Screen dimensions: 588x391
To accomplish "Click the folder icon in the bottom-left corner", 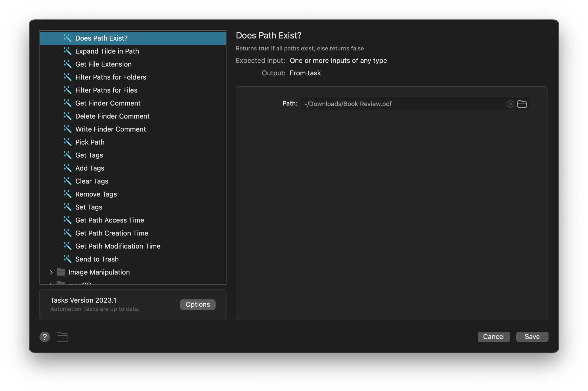I will click(62, 337).
